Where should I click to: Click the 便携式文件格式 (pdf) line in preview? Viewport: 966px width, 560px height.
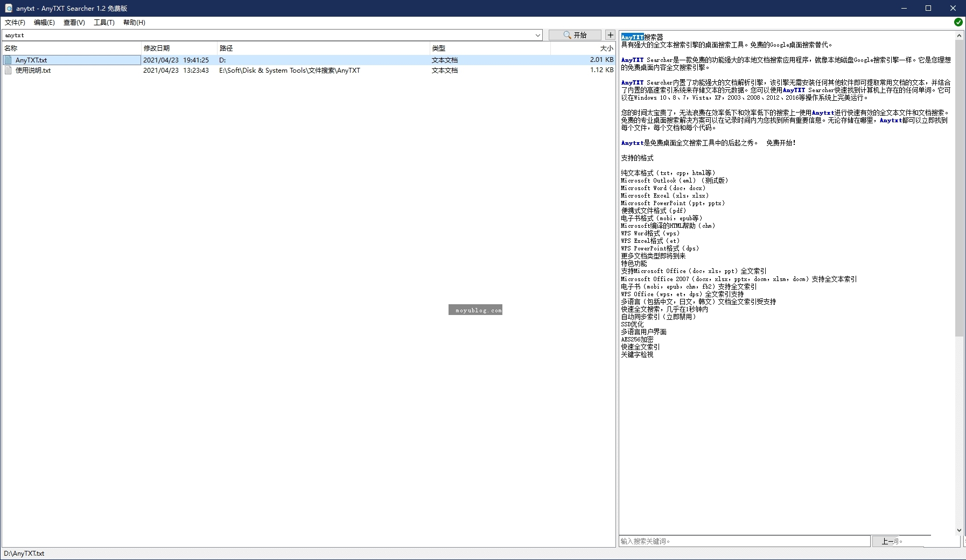[653, 211]
